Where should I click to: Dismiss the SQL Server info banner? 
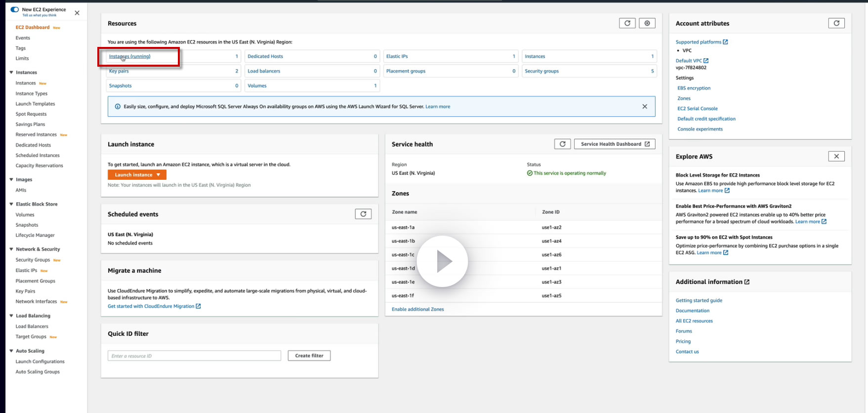pos(644,107)
